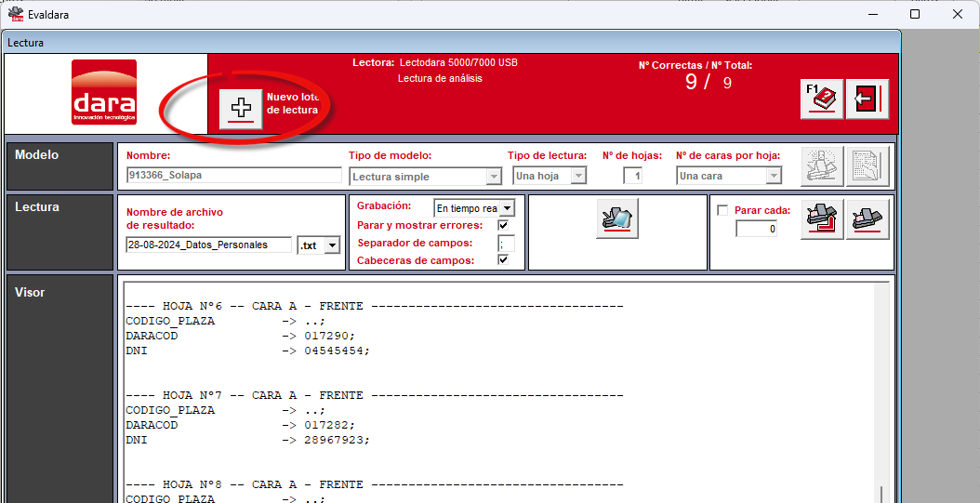Click the scanner with notepad icon
The width and height of the screenshot is (980, 503).
tap(617, 218)
